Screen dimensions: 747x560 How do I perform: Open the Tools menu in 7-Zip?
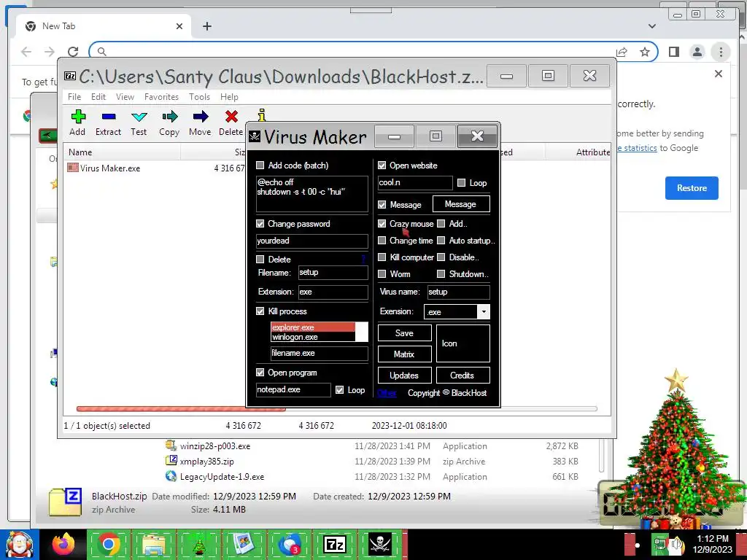coord(199,97)
